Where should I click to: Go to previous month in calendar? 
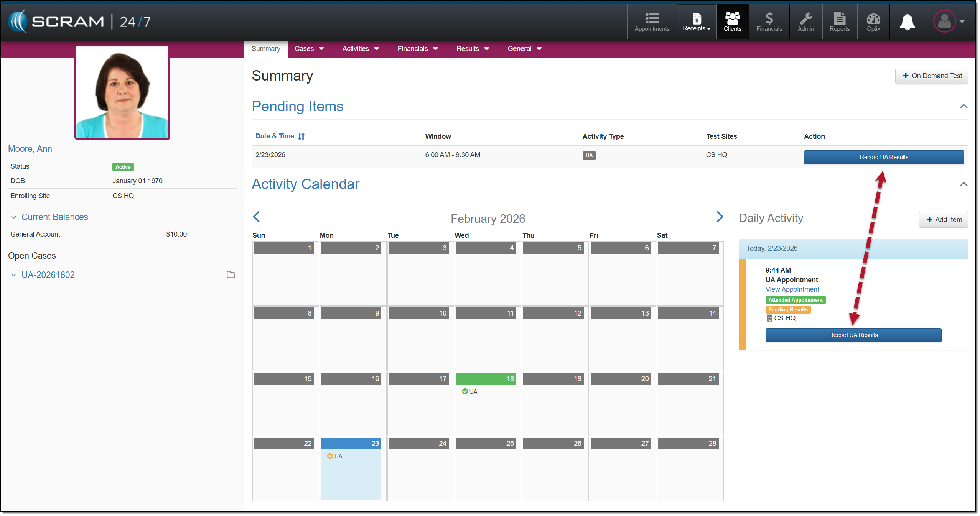pyautogui.click(x=257, y=217)
